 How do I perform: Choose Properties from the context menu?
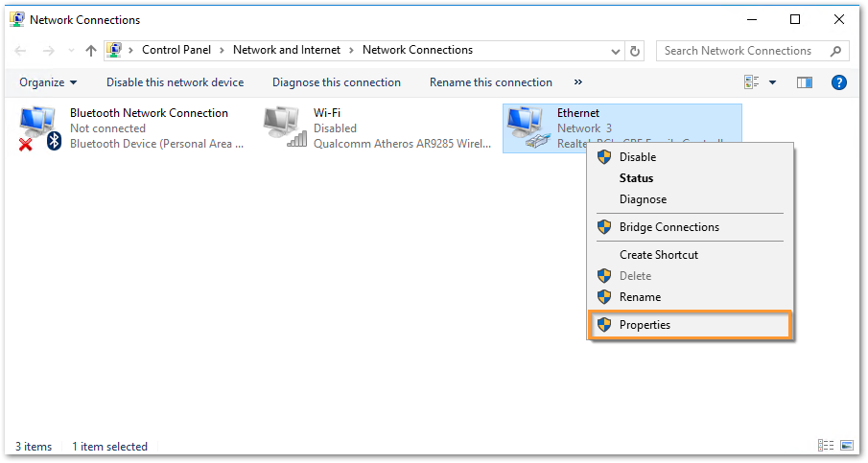coord(645,325)
